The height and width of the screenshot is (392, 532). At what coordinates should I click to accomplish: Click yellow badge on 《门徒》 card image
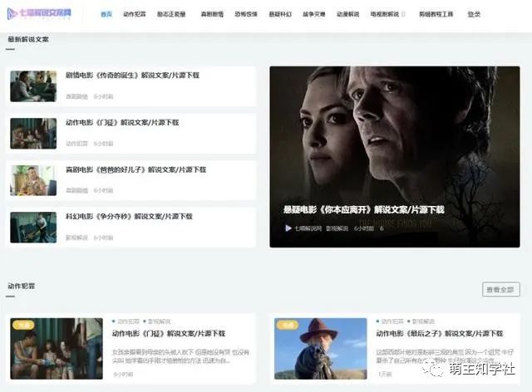[x=23, y=325]
